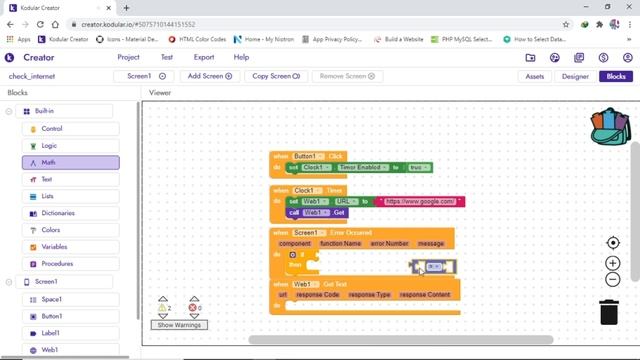Click the horizontal workspace scrollbar
Screen dimensions: 640x360
(x=401, y=340)
